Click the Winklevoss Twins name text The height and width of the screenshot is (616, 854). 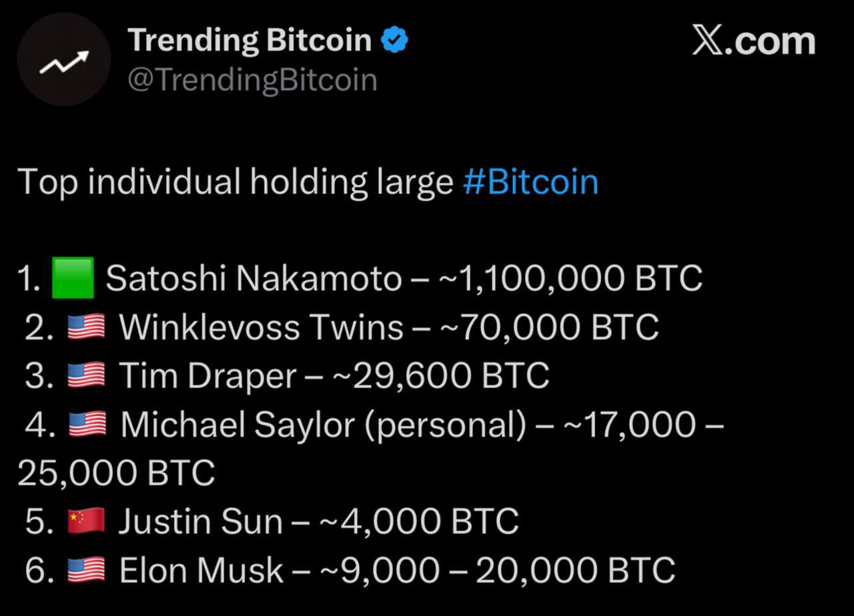[261, 327]
